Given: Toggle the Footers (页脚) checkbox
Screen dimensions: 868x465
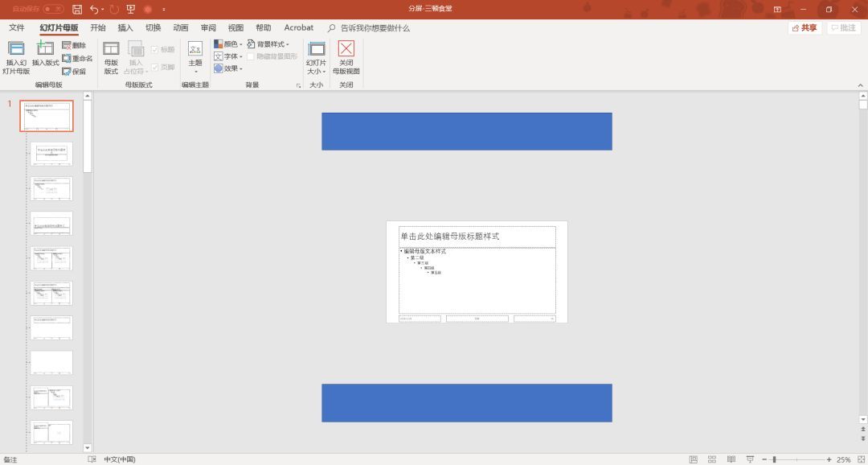Looking at the screenshot, I should pos(155,68).
